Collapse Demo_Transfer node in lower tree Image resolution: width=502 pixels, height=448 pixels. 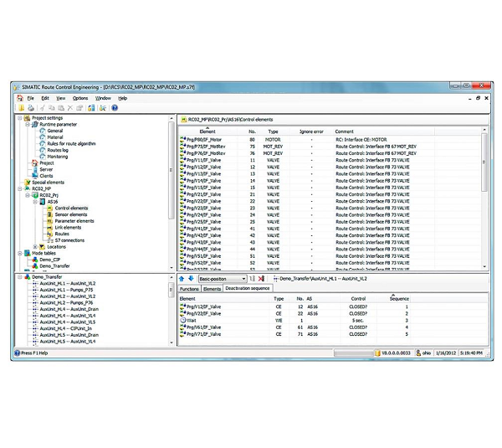(19, 277)
